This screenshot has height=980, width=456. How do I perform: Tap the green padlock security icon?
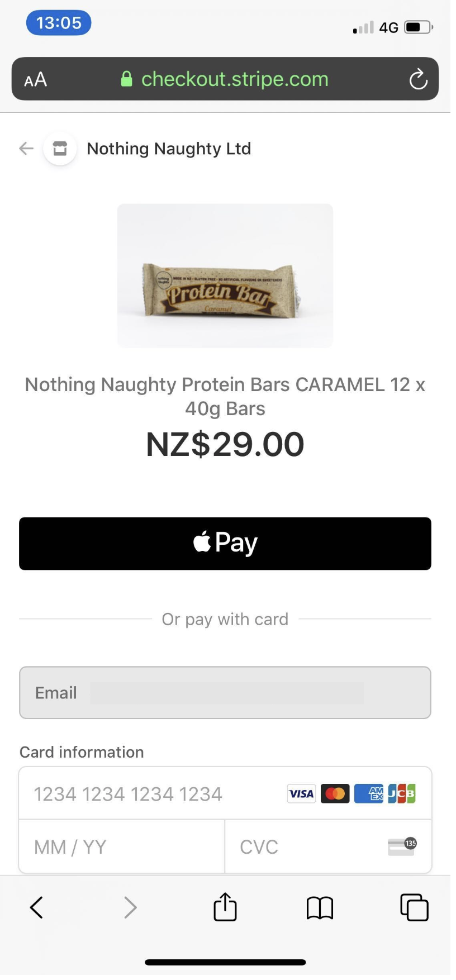click(x=127, y=79)
